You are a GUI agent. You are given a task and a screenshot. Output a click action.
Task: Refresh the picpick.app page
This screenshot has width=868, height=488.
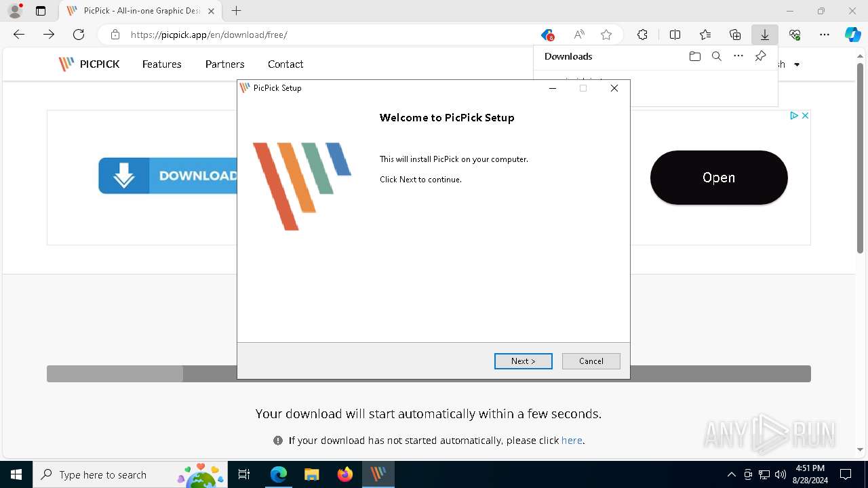(79, 35)
